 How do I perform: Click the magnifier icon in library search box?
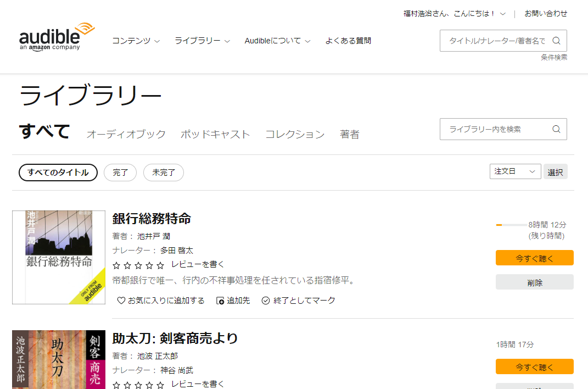[556, 129]
